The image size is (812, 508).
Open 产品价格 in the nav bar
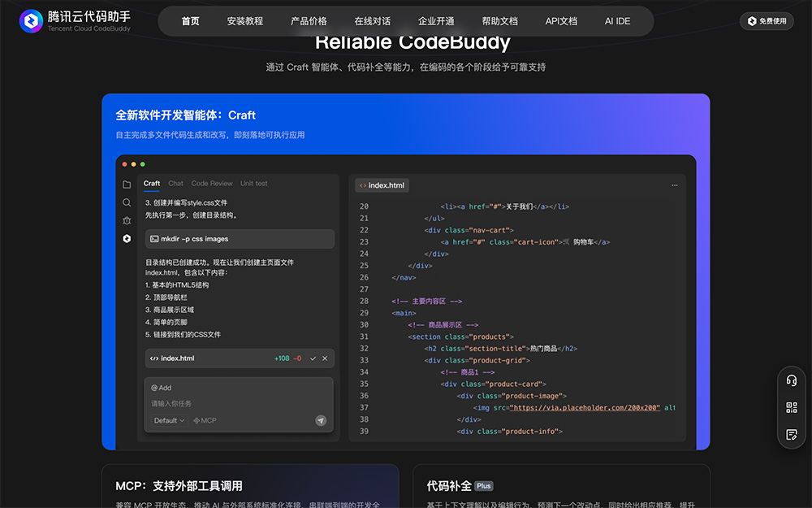coord(309,21)
